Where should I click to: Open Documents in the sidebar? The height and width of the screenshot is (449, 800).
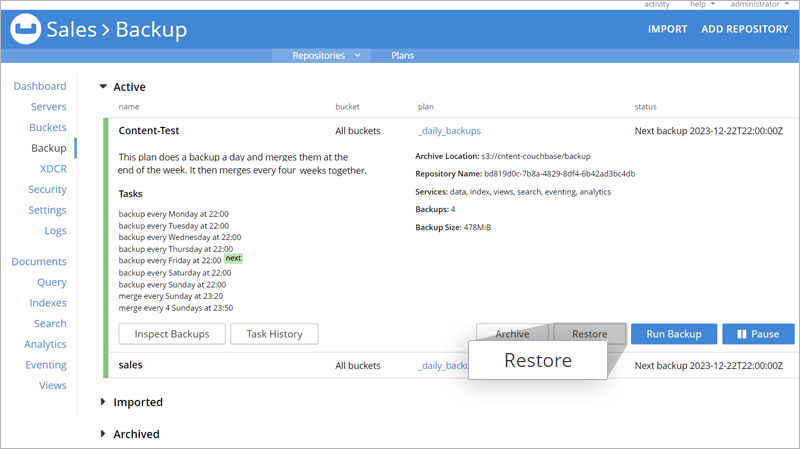(39, 261)
